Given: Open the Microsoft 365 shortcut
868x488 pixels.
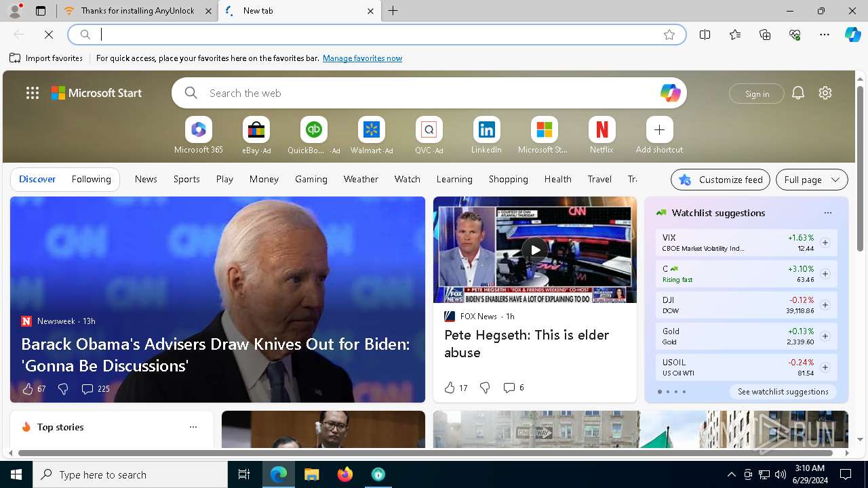Looking at the screenshot, I should coord(198,136).
